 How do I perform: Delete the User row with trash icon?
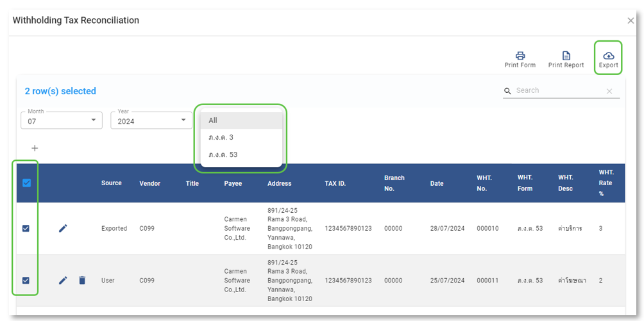click(x=82, y=280)
